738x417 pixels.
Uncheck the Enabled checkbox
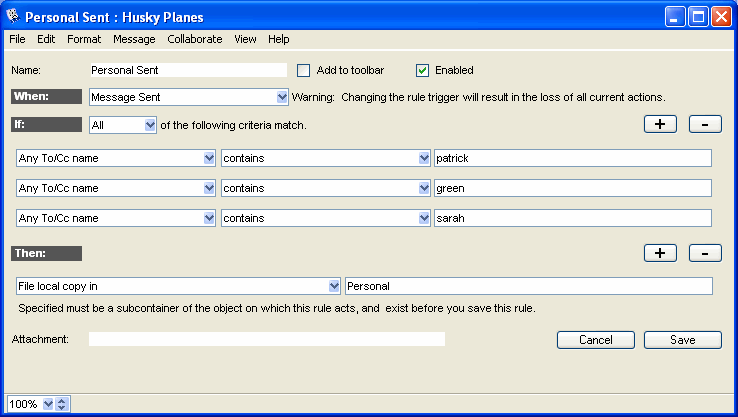tap(422, 70)
